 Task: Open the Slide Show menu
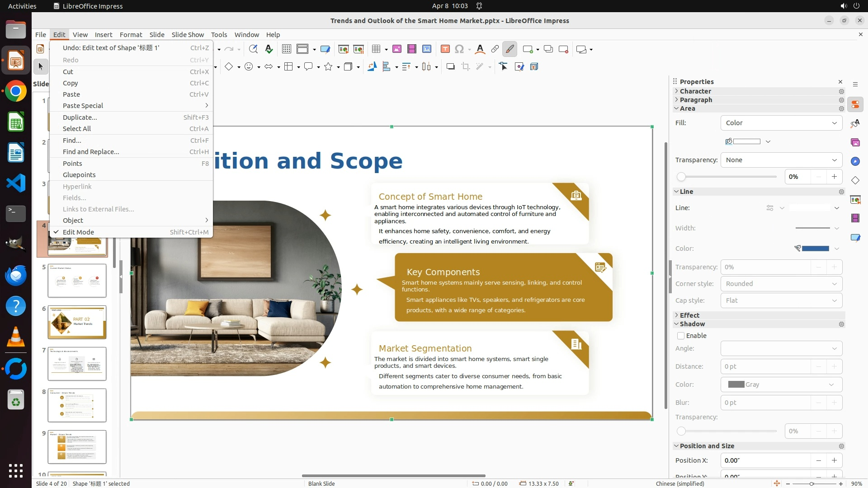pos(188,35)
